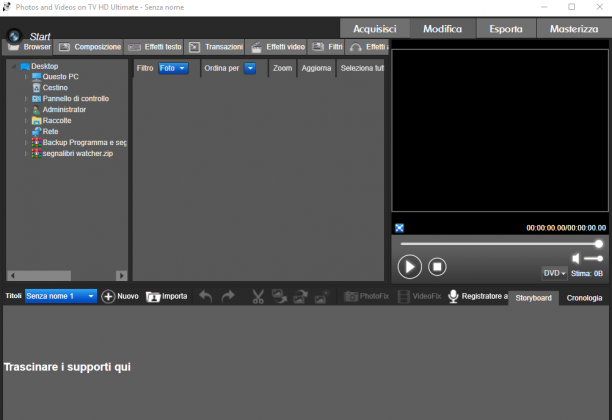
Task: Select Cestino in the folder tree
Action: (55, 88)
